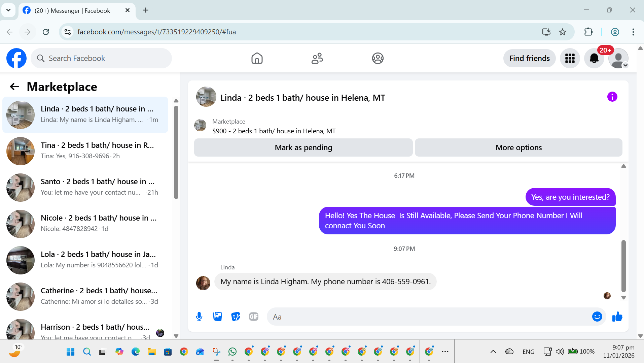Open taskbar overflow three dots
644x363 pixels.
[445, 352]
